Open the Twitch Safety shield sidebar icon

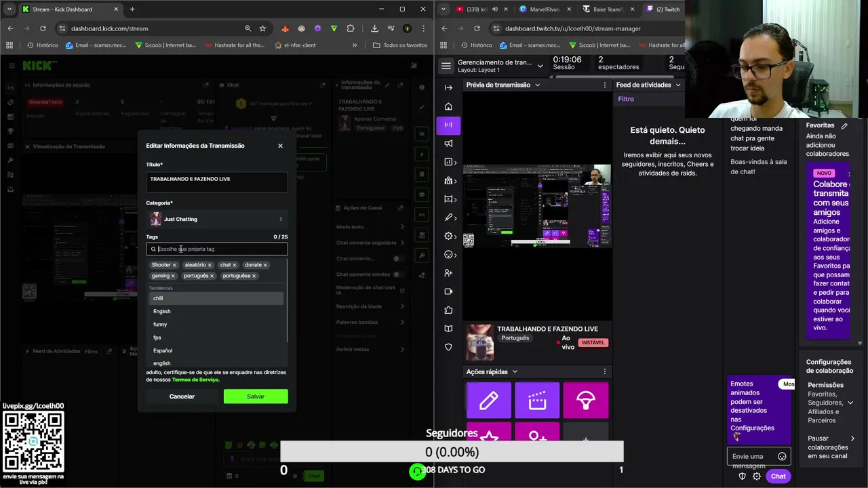(x=448, y=347)
